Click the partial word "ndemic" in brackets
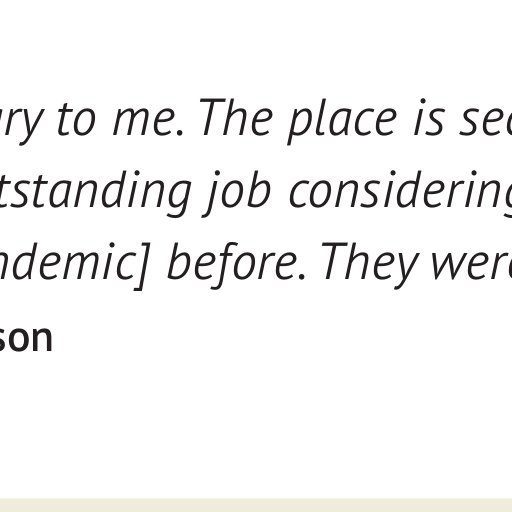Viewport: 512px width, 512px height. (x=66, y=261)
